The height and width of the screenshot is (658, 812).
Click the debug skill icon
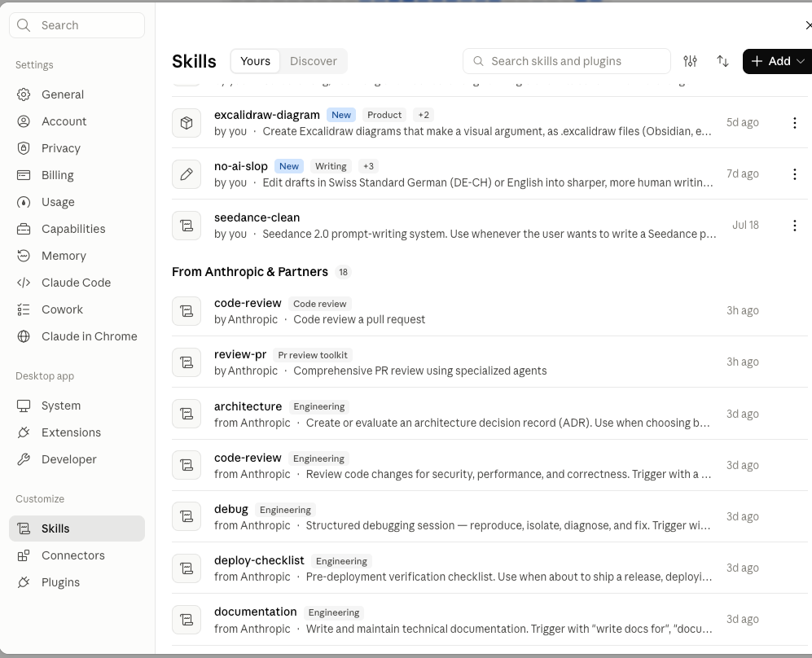coord(187,516)
